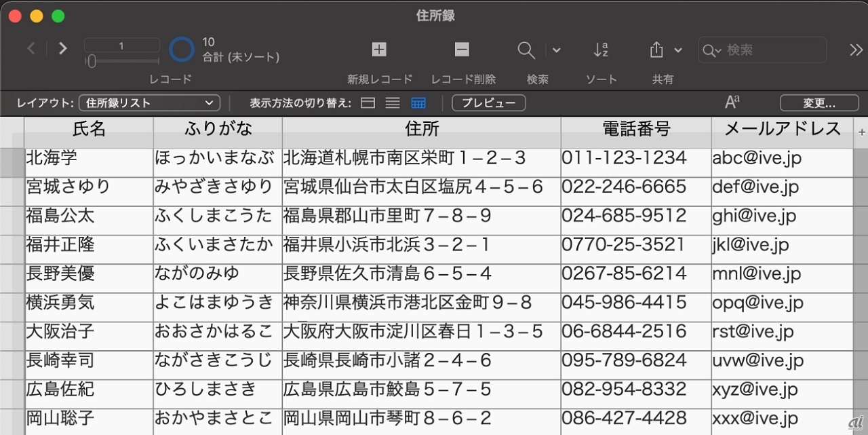Go to previous record arrow
The image size is (868, 435).
[31, 48]
